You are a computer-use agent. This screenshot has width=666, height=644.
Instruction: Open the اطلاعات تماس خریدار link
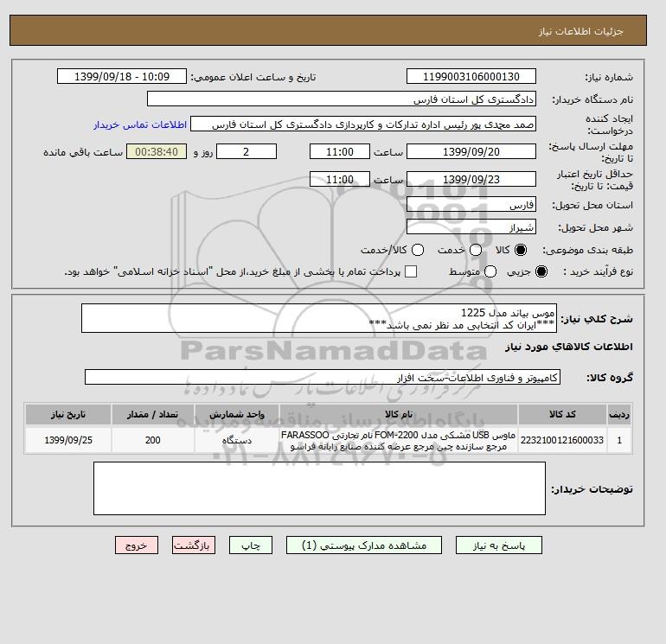140,124
